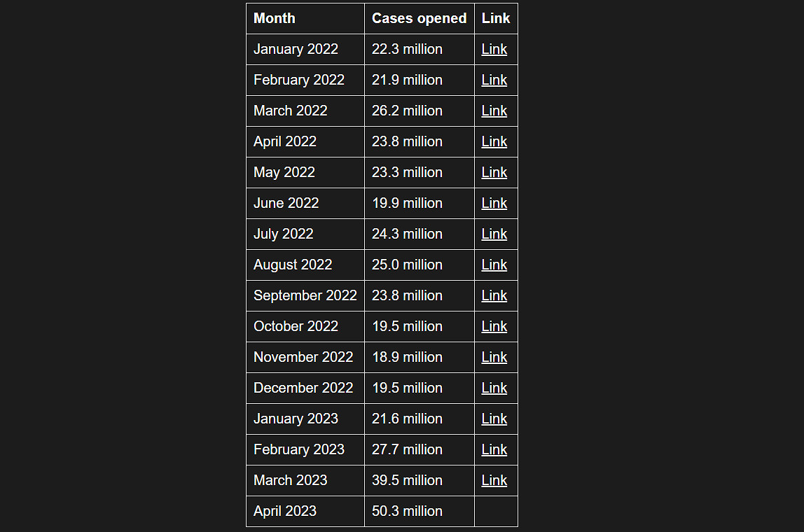Visit the Link for May 2022

click(494, 172)
